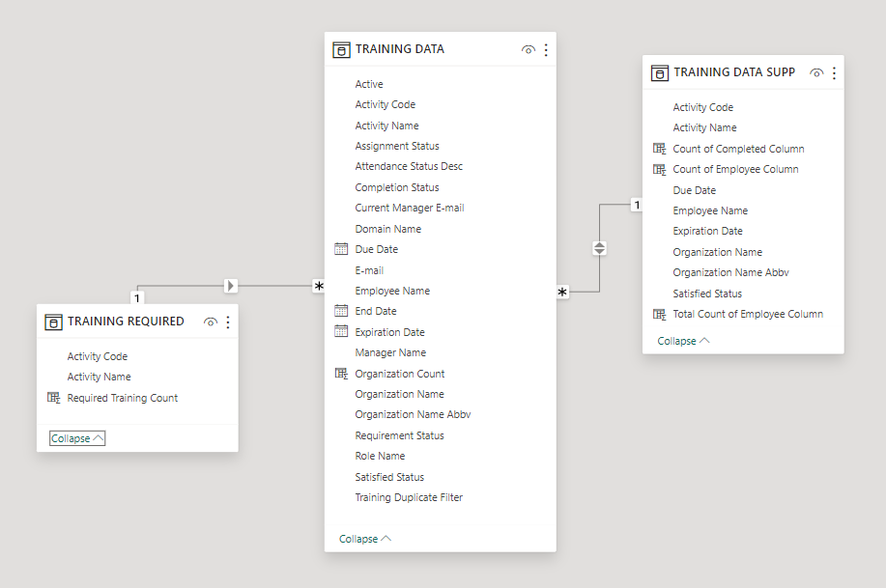The image size is (886, 588).
Task: Select Expiration Date in TRAINING DATA SUPP
Action: pyautogui.click(x=707, y=231)
